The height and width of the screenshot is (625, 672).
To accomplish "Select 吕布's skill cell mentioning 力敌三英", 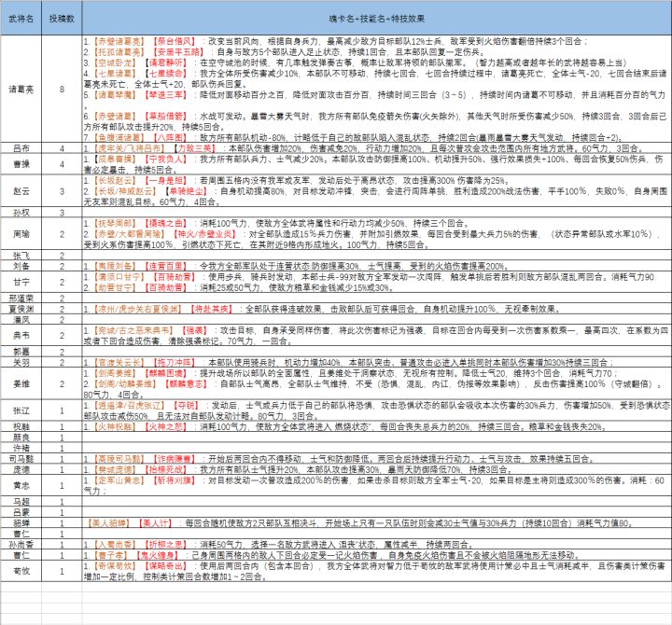I will (377, 148).
